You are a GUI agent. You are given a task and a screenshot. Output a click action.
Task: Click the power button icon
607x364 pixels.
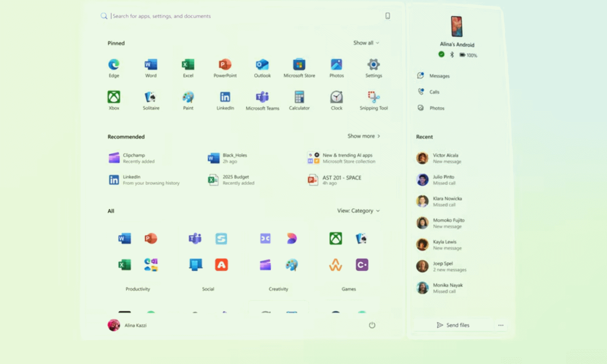[372, 325]
